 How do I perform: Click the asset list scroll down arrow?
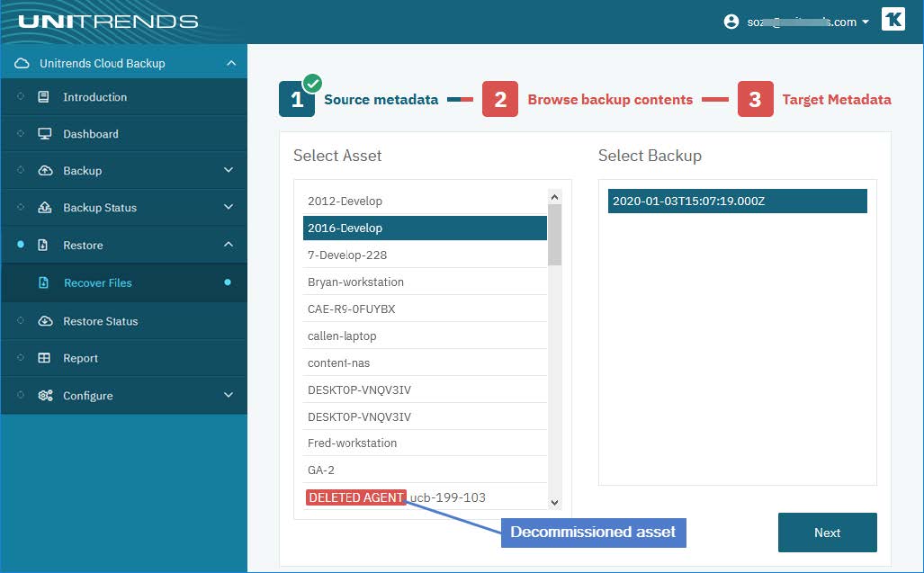(x=554, y=502)
